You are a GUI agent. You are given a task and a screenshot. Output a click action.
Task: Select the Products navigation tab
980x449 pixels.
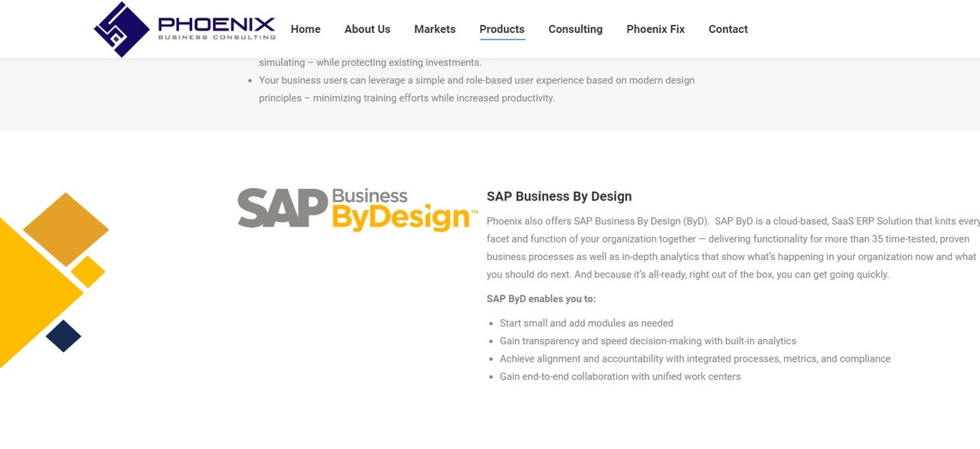(502, 29)
